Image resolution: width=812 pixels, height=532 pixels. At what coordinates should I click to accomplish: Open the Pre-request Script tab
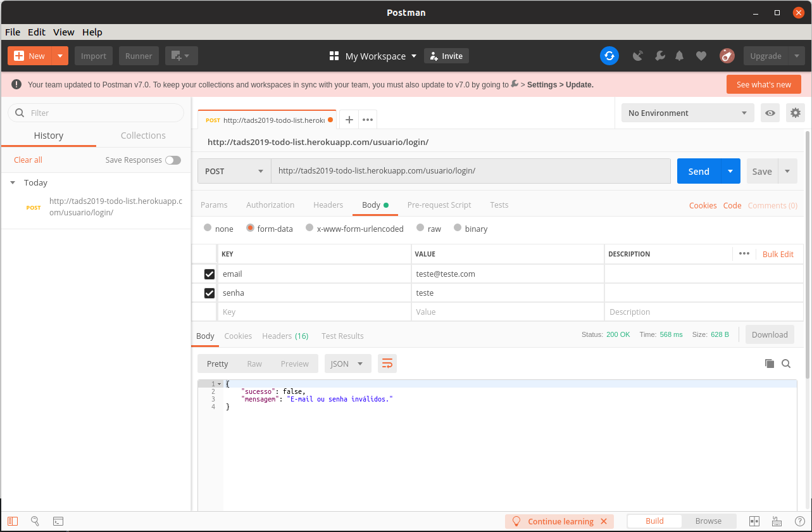[439, 205]
